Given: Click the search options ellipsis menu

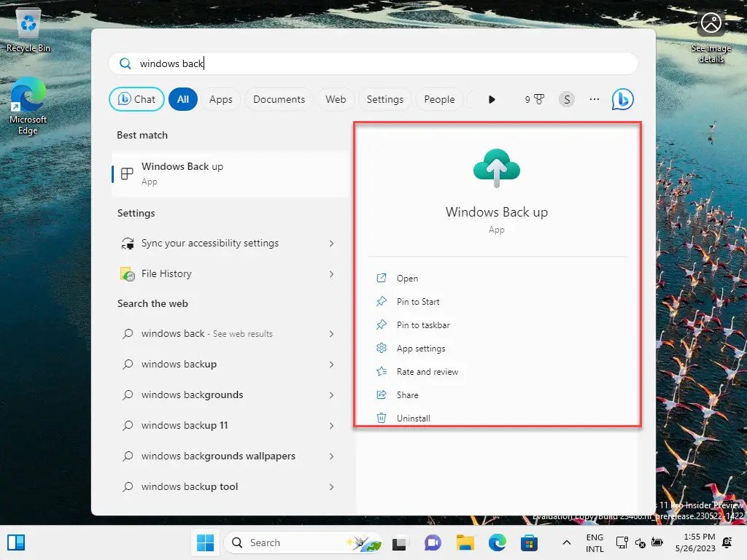Looking at the screenshot, I should tap(594, 98).
